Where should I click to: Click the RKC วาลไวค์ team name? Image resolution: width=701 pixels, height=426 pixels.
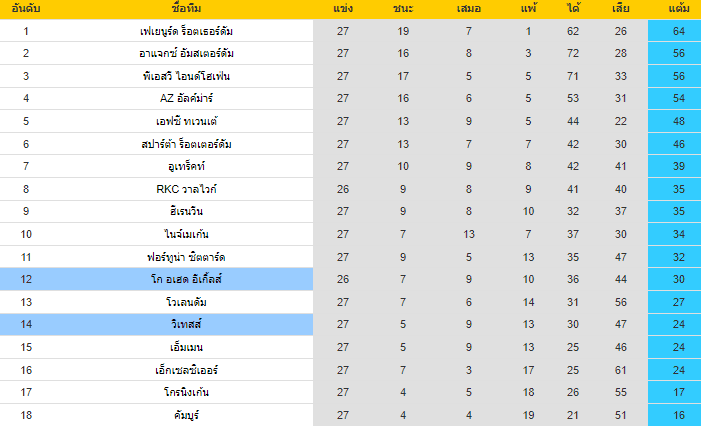tap(187, 188)
